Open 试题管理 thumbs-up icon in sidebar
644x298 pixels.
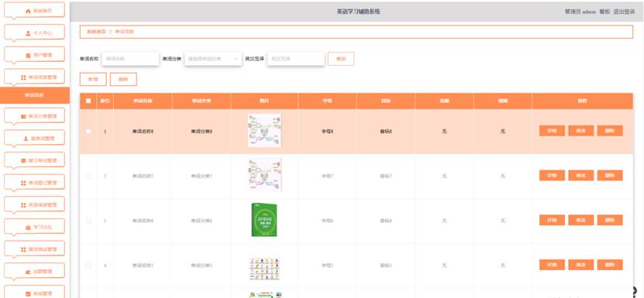click(28, 272)
